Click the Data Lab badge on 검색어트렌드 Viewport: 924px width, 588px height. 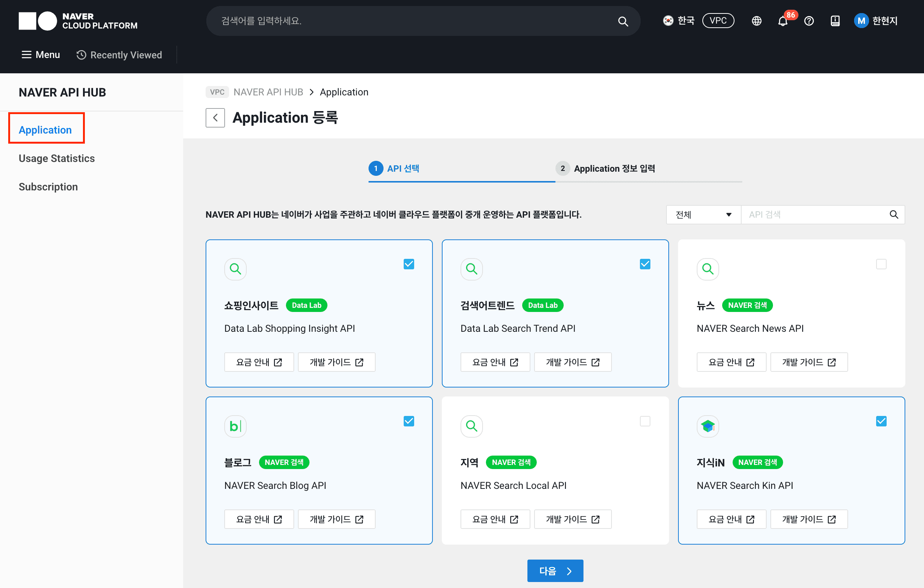coord(543,305)
